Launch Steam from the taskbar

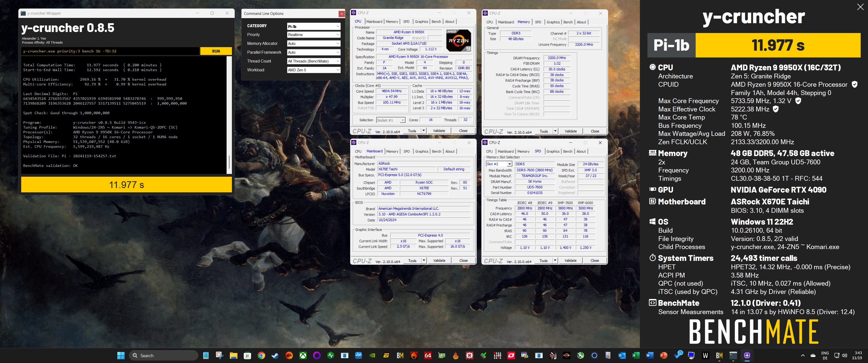[275, 355]
